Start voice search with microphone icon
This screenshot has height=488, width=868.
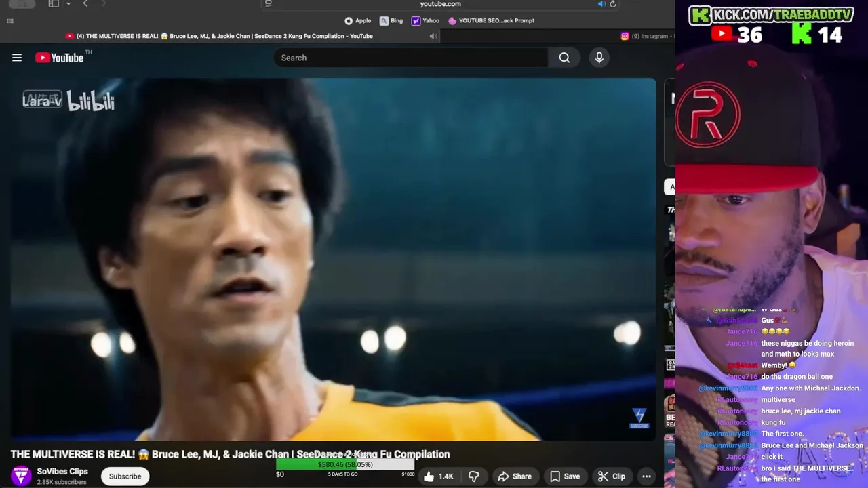(599, 58)
